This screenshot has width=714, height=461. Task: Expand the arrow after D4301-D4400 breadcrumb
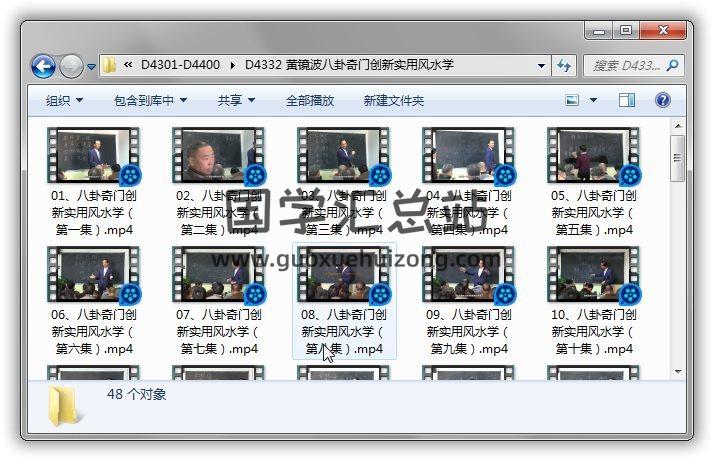click(x=233, y=65)
